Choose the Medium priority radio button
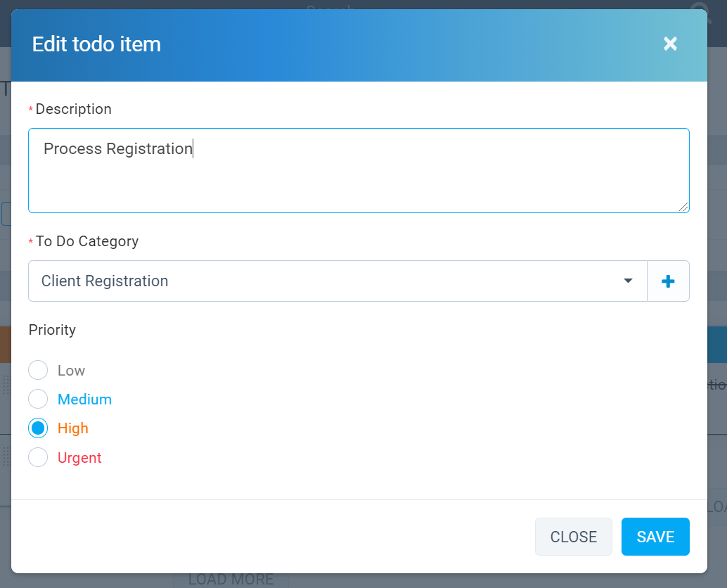 (x=38, y=400)
